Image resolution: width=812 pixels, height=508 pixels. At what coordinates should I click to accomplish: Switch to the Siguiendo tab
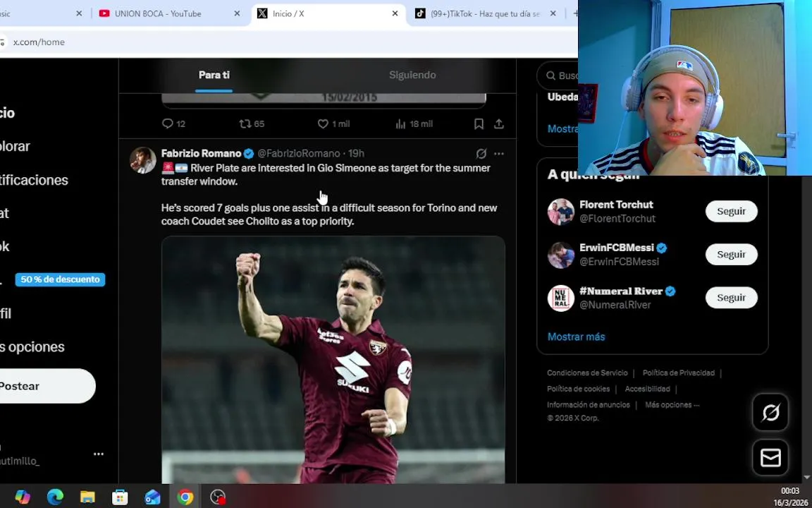[x=412, y=75]
